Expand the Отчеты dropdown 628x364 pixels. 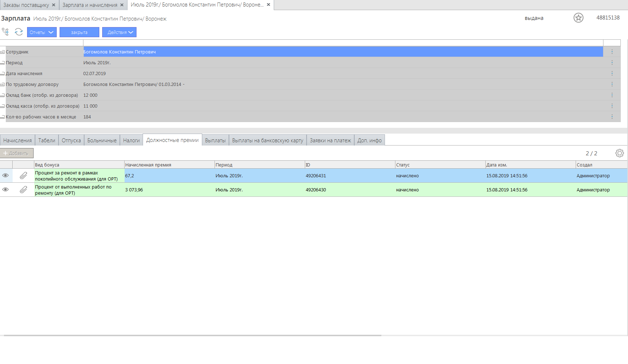pos(42,32)
